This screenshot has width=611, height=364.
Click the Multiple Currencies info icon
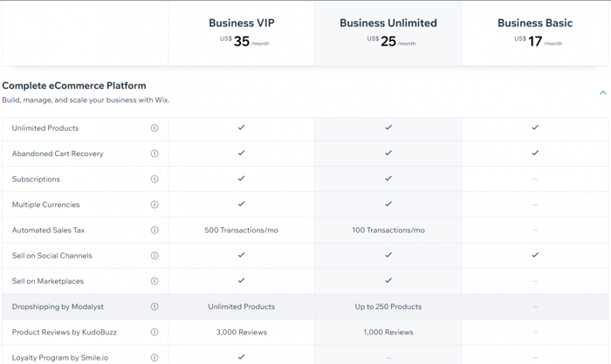[154, 204]
